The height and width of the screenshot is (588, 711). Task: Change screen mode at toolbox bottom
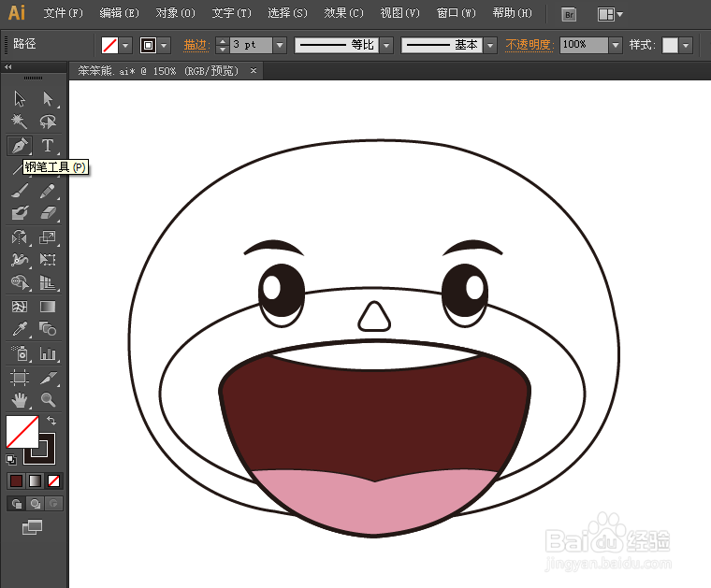click(32, 527)
